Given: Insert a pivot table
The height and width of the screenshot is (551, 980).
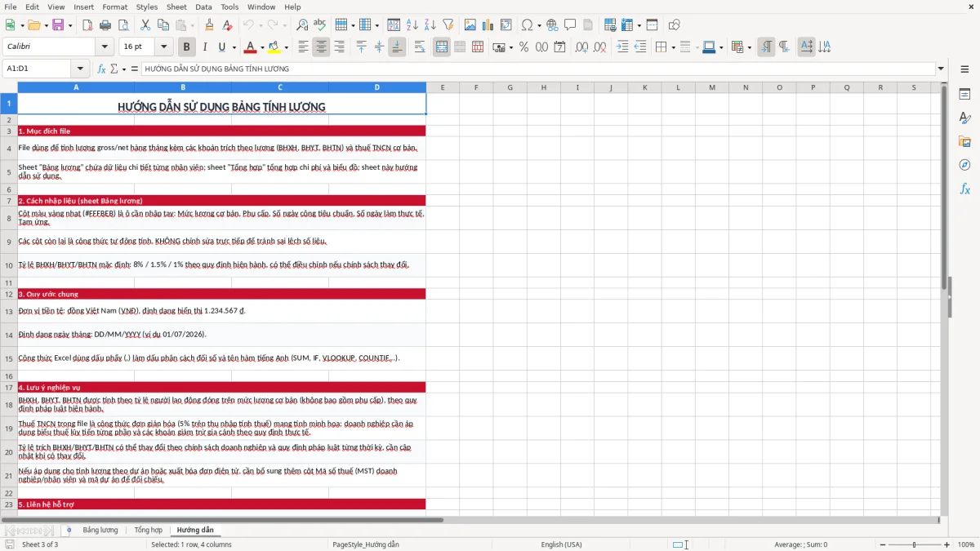Looking at the screenshot, I should click(x=506, y=25).
